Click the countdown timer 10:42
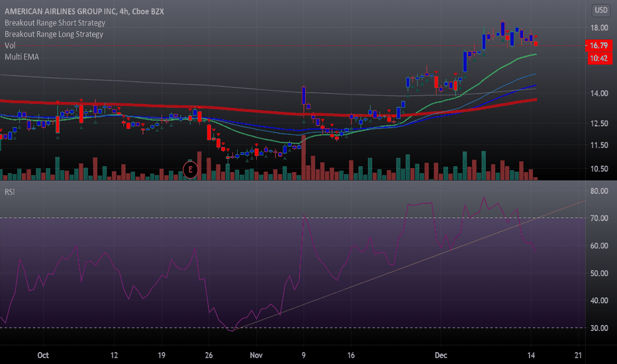Image resolution: width=617 pixels, height=364 pixels. [599, 58]
